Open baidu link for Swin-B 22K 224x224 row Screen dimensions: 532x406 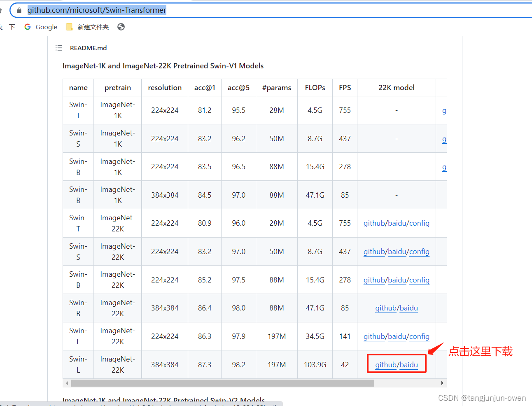pos(397,280)
